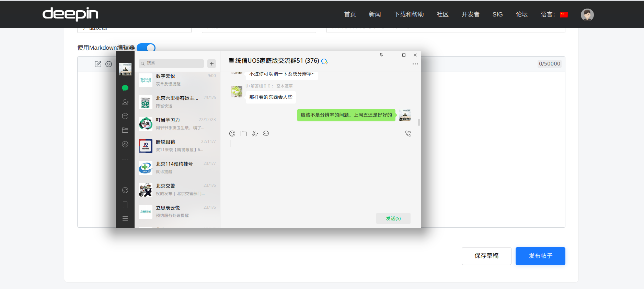Open the 叮当学习力 conversation
Screen dimensions: 644x289
point(177,124)
